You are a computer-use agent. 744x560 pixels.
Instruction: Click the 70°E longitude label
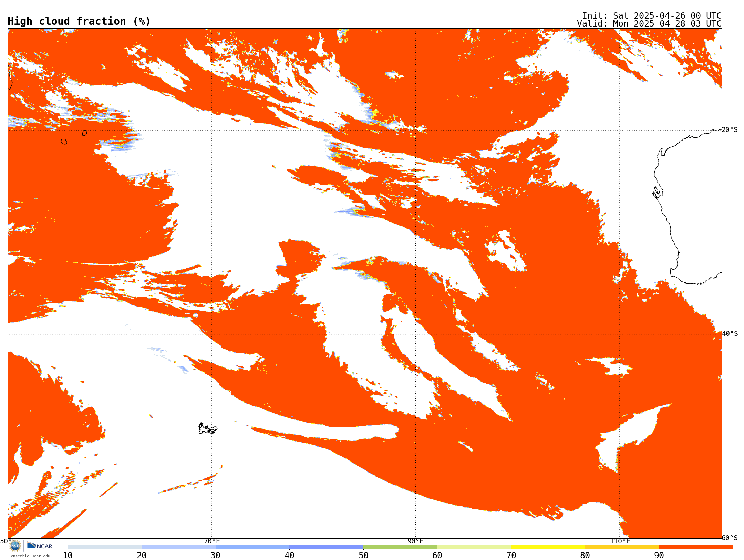coord(212,541)
